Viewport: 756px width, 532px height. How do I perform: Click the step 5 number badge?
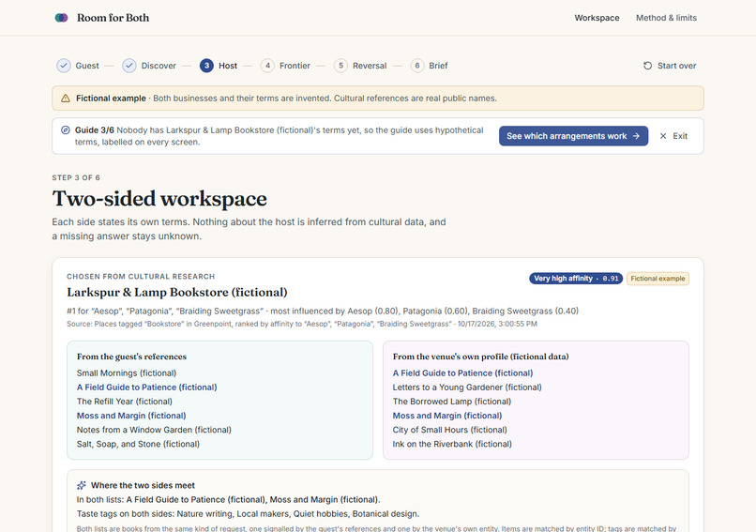340,66
